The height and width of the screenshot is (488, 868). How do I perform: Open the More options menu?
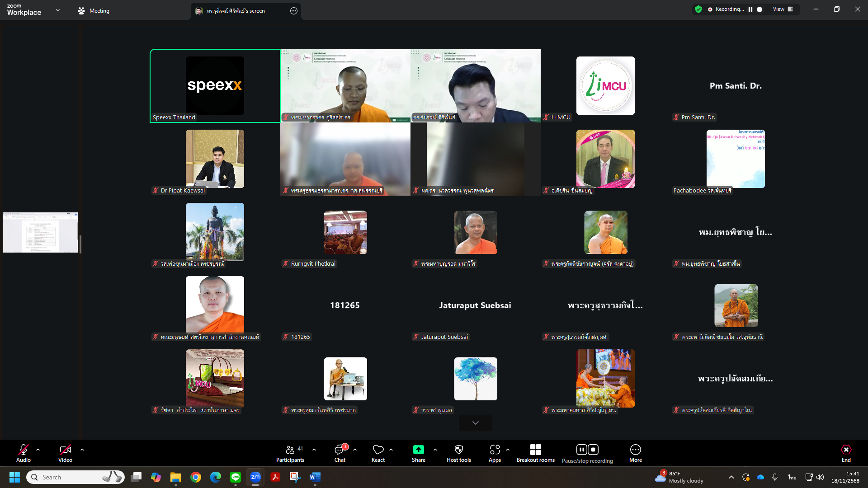tap(635, 453)
